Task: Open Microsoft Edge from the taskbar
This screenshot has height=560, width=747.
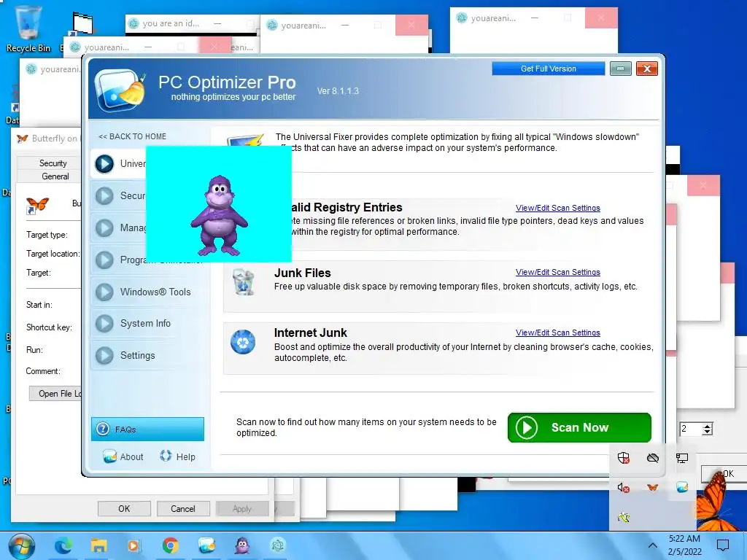Action: click(x=63, y=545)
